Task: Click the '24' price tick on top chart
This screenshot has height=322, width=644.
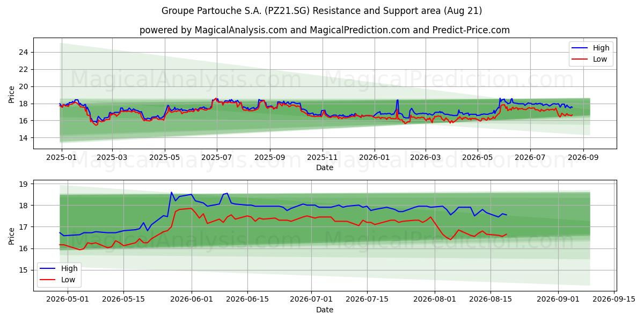Action: click(25, 52)
